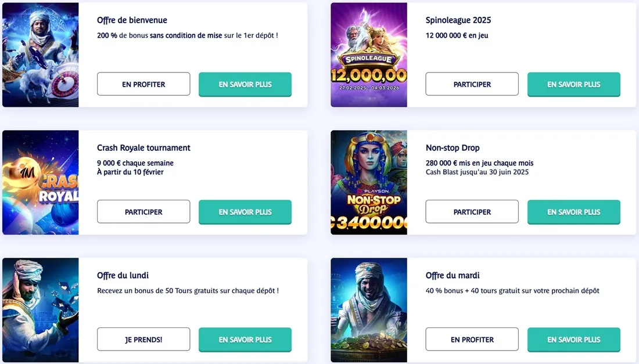Click the Offre de bienvenue title
Viewport: 639px width, 364px height.
[132, 20]
